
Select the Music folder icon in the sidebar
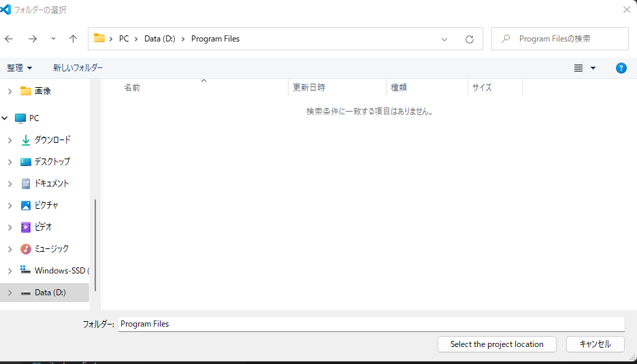click(26, 249)
